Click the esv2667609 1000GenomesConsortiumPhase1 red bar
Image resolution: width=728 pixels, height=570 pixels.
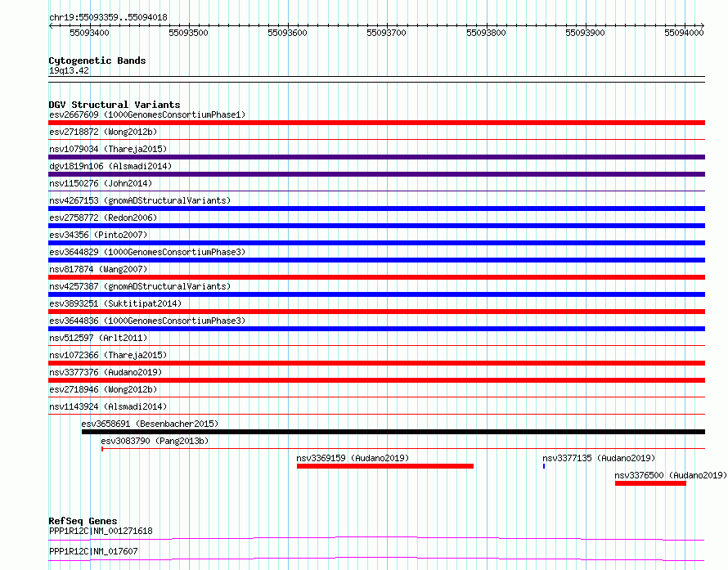coord(376,123)
